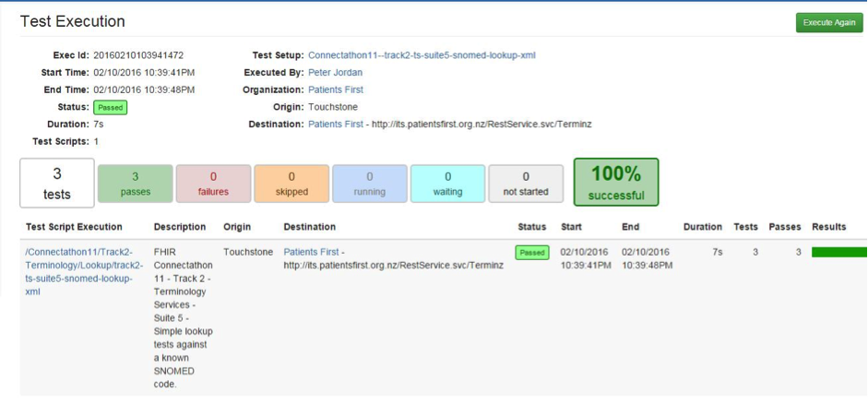Screen dimensions: 868x404
Task: Click the Test Execution page heading
Action: click(73, 21)
